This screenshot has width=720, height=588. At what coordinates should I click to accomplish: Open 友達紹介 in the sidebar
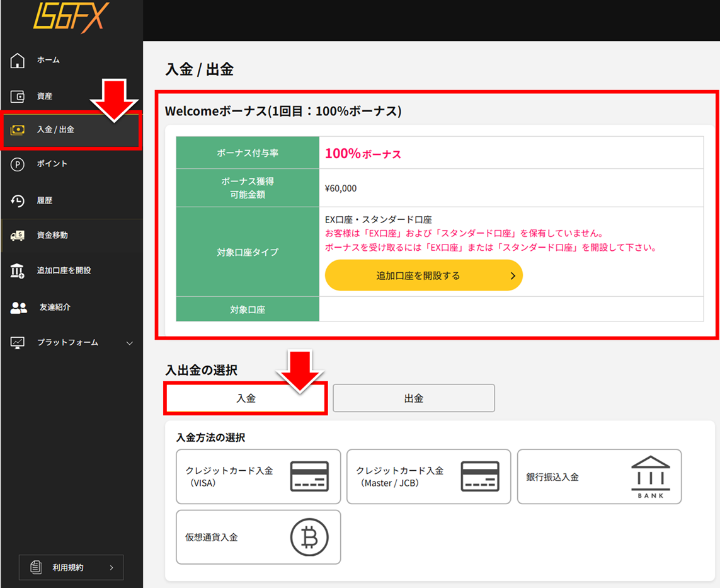click(x=72, y=308)
